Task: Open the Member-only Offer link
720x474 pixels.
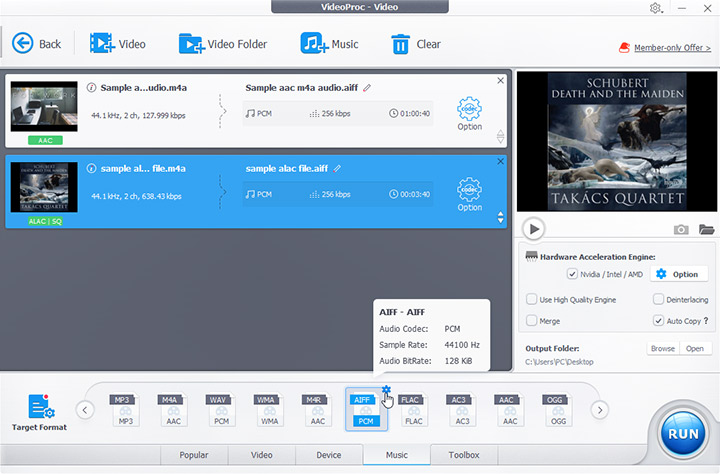Action: pyautogui.click(x=672, y=48)
